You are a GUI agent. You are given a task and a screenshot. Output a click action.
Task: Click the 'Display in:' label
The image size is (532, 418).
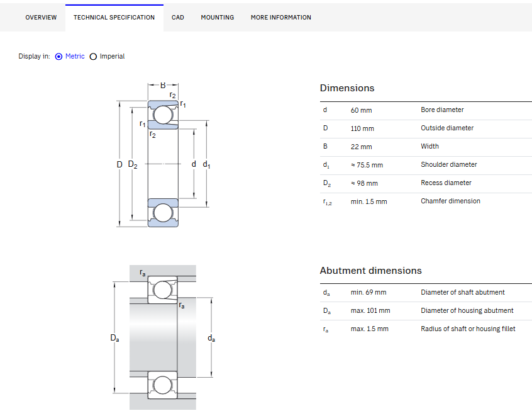point(34,57)
